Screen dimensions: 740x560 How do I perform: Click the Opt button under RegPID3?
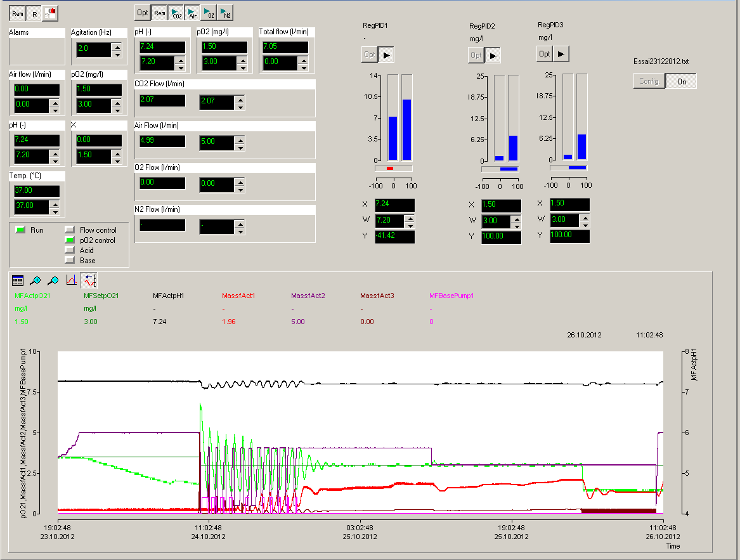[x=545, y=55]
